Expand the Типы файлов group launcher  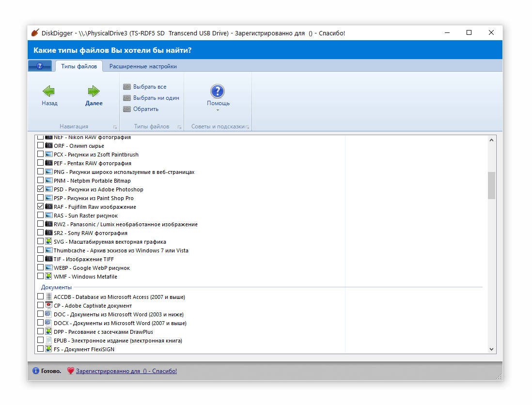179,127
